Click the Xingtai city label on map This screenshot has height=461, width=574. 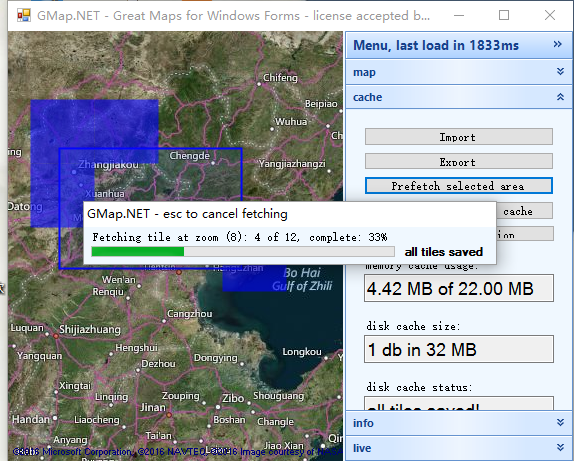click(75, 386)
